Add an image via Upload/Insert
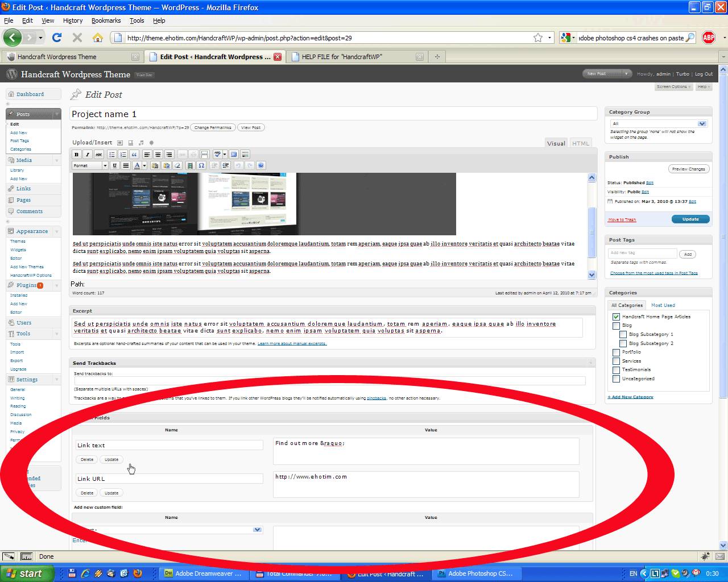 [x=120, y=143]
